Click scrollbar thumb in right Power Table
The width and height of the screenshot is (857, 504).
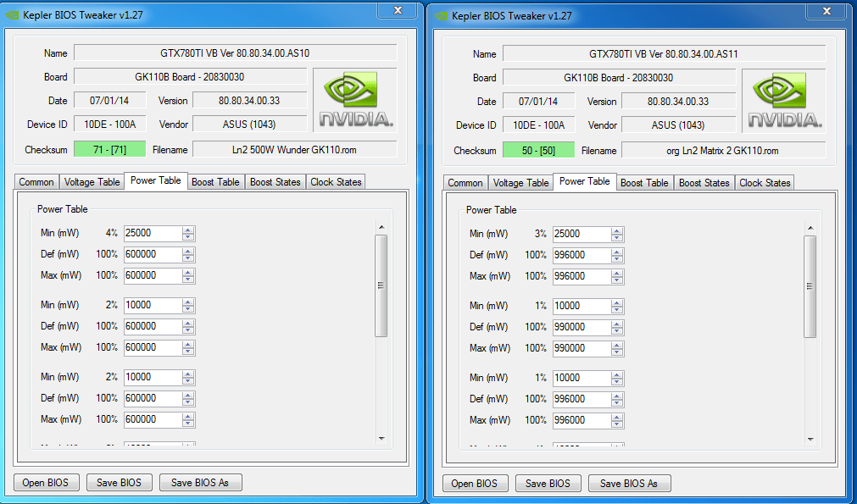[x=810, y=286]
